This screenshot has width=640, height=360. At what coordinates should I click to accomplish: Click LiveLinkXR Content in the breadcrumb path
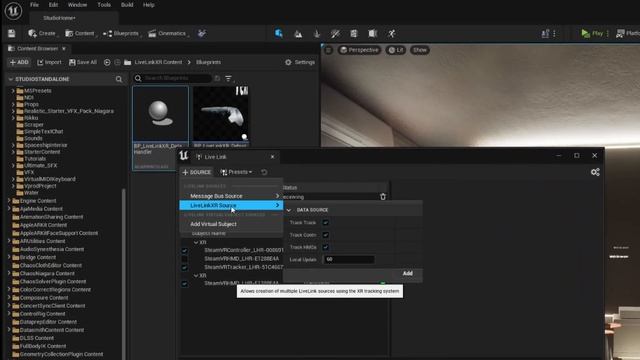pos(158,62)
